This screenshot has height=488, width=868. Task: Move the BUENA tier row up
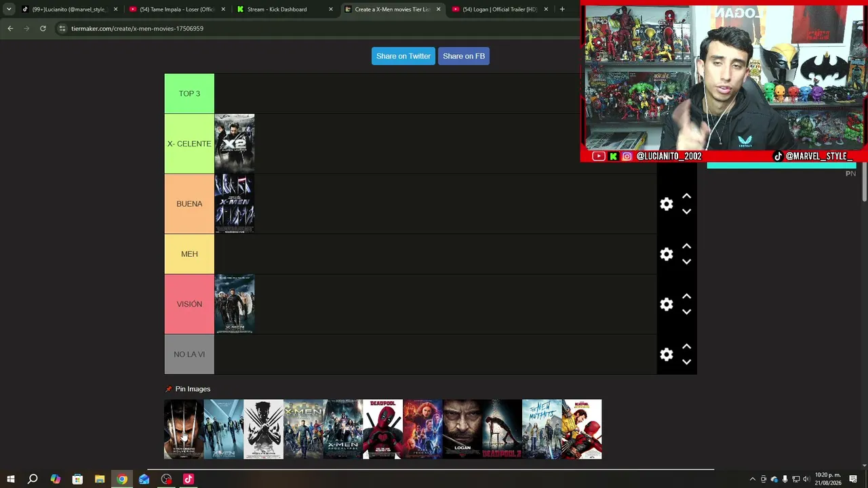pyautogui.click(x=686, y=196)
